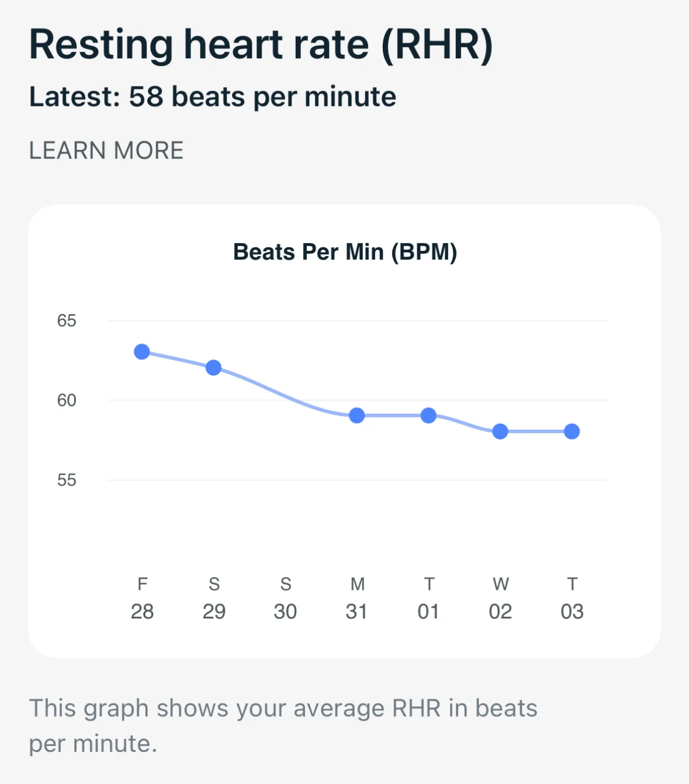
Task: Click the Latest: 58 beats per minute text
Action: (213, 97)
